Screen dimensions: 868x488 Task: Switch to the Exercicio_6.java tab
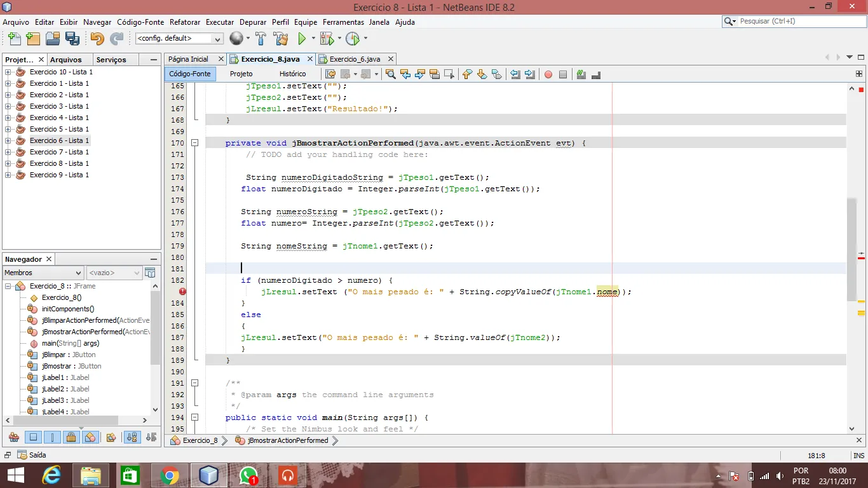[x=355, y=59]
